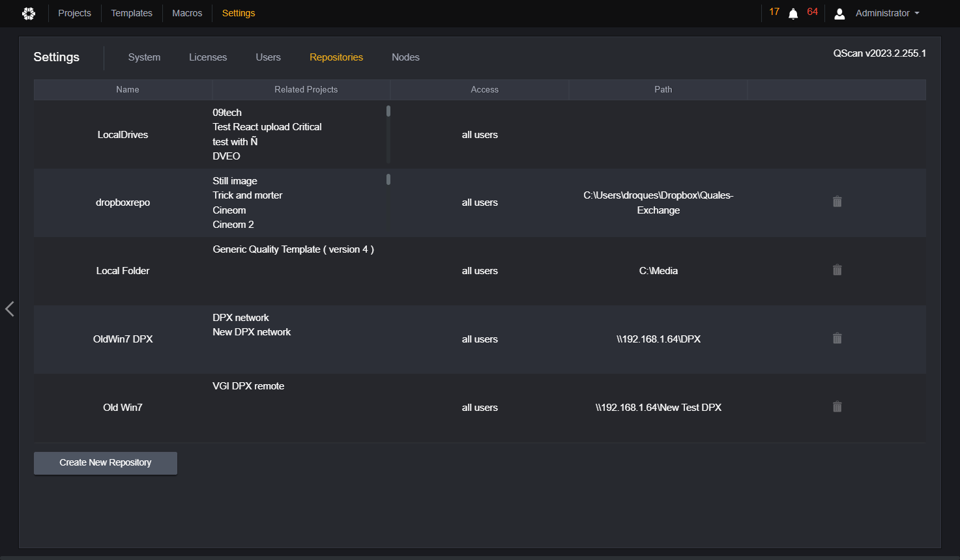960x560 pixels.
Task: Switch to the Nodes tab
Action: 405,57
